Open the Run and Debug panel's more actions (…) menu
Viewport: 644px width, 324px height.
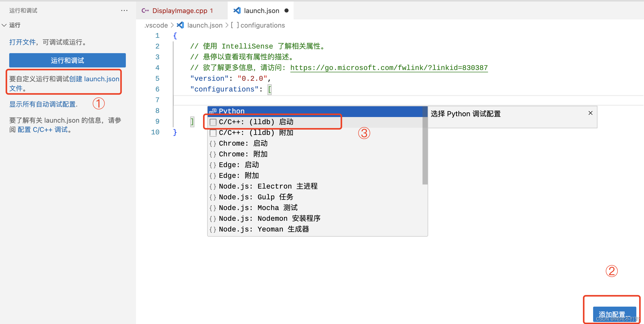coord(124,10)
